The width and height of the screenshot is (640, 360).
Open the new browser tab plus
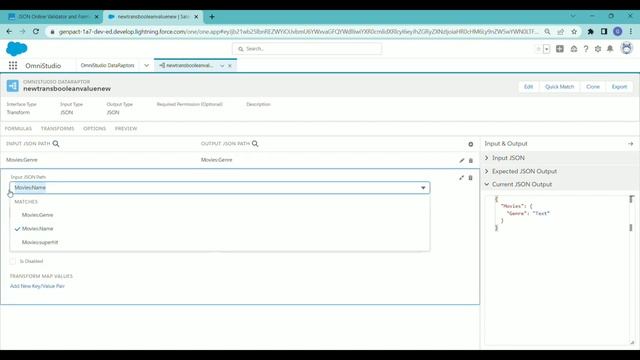[x=212, y=17]
